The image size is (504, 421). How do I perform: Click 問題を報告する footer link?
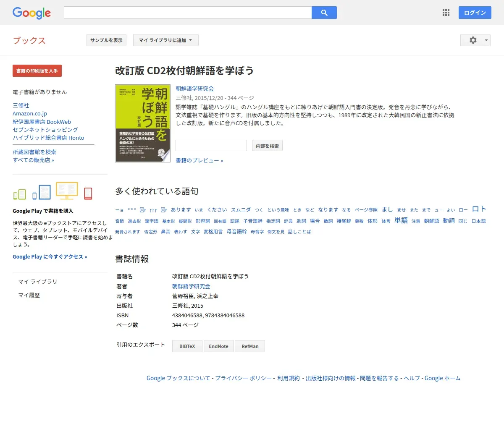point(379,378)
